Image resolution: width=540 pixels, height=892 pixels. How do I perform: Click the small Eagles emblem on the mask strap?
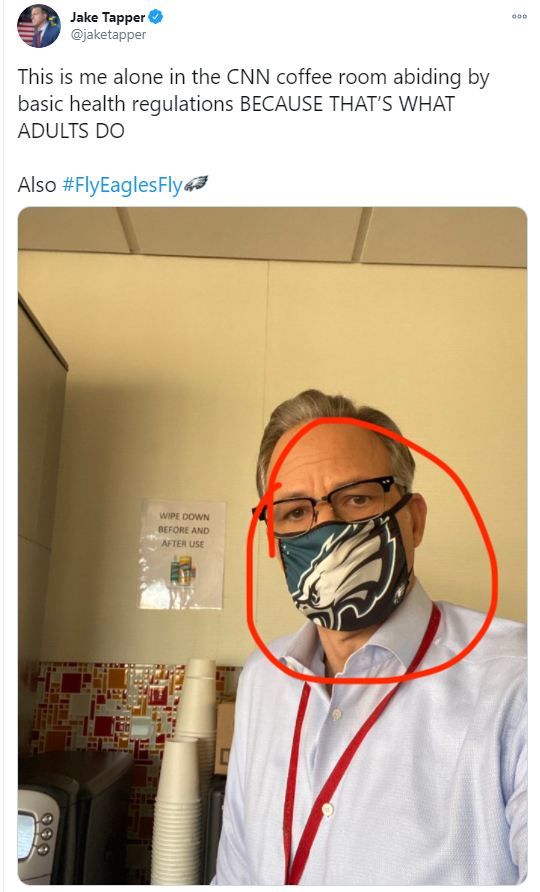401,594
